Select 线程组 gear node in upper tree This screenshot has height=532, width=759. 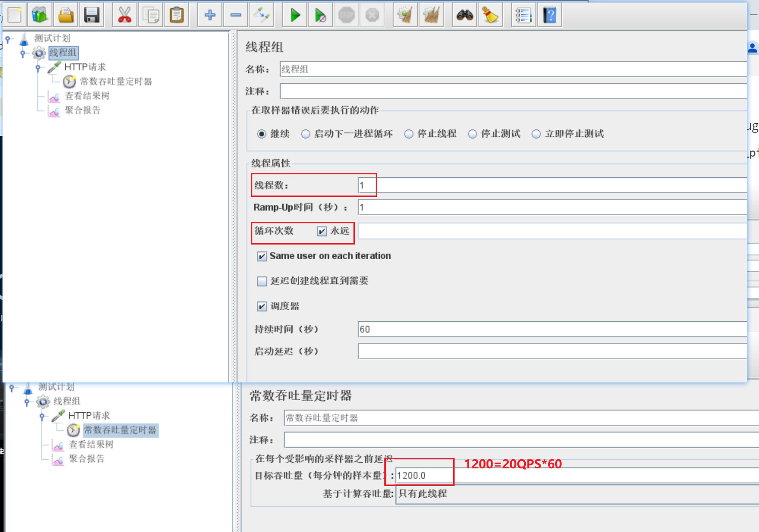[63, 53]
